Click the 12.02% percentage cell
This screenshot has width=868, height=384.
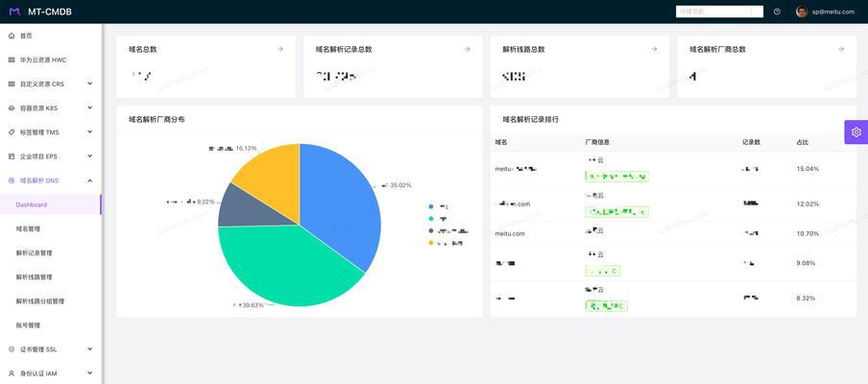pyautogui.click(x=808, y=204)
